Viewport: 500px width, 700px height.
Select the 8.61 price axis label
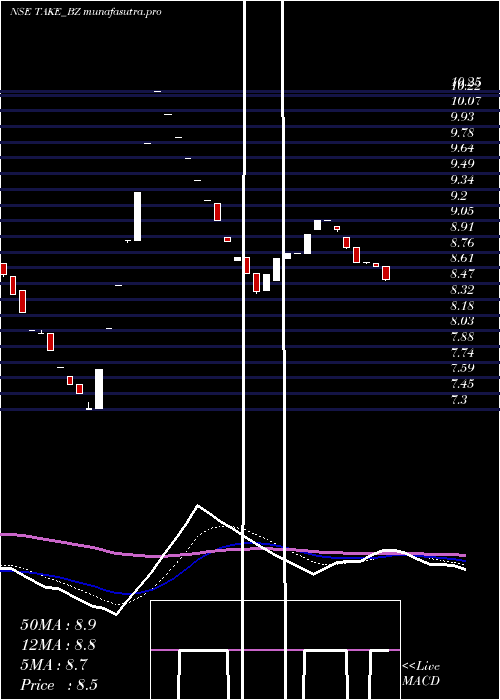(x=462, y=258)
